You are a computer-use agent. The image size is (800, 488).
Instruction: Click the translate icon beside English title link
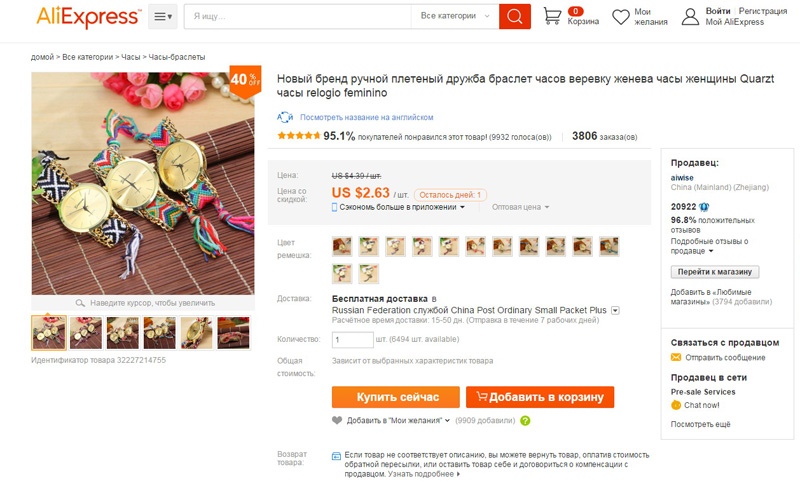(x=285, y=117)
